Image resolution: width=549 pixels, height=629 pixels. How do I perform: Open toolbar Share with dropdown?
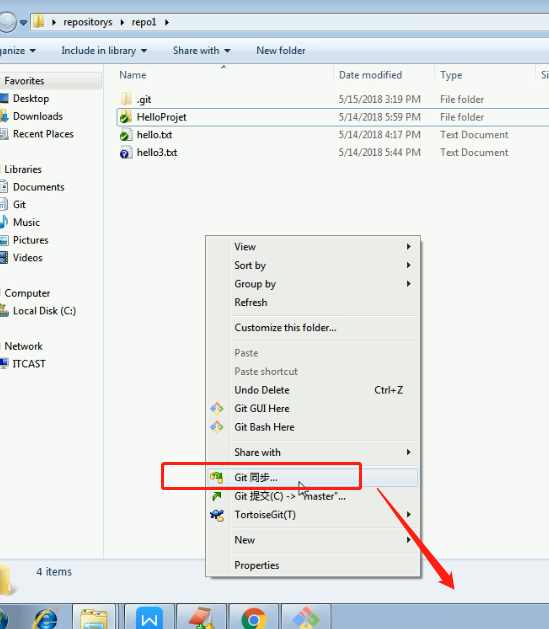point(202,51)
